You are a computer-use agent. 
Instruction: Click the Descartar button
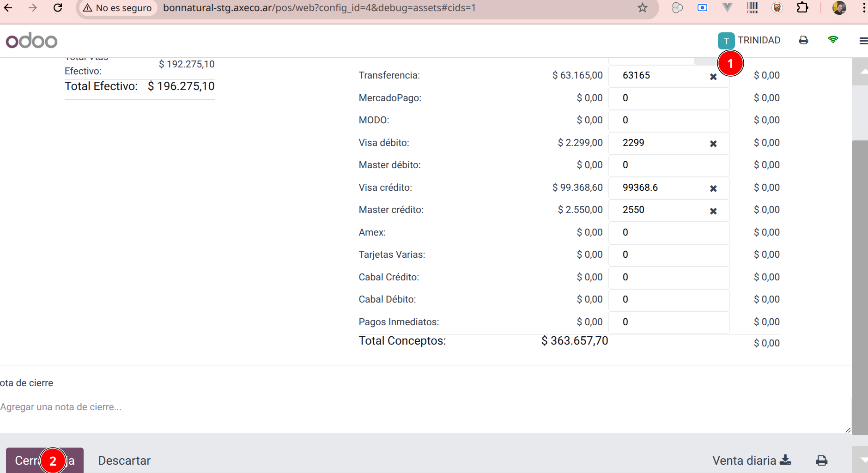[x=124, y=461]
